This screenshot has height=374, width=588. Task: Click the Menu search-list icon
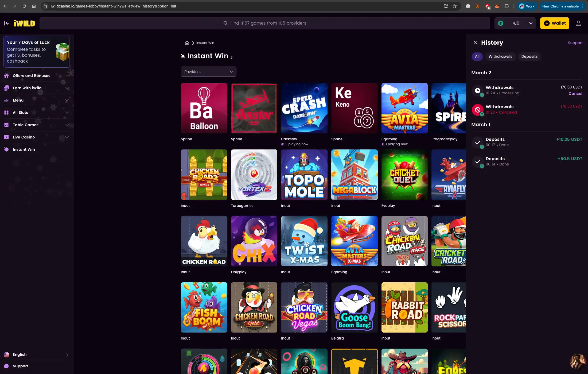point(6,100)
